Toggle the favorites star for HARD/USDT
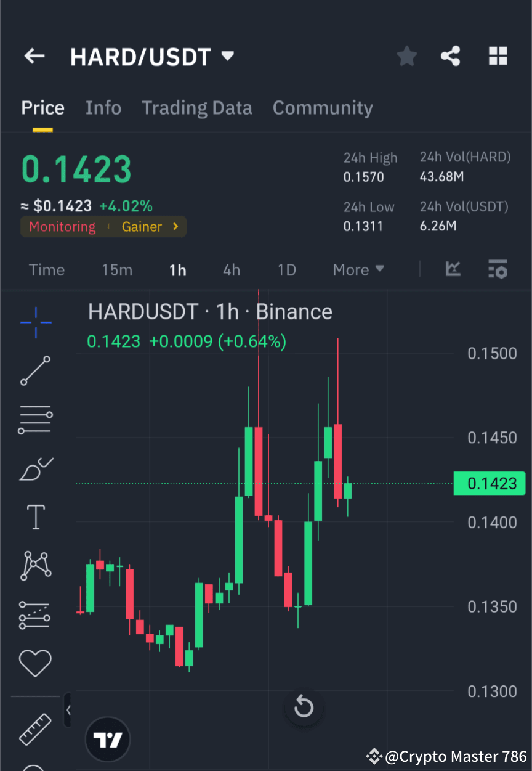 pos(406,56)
